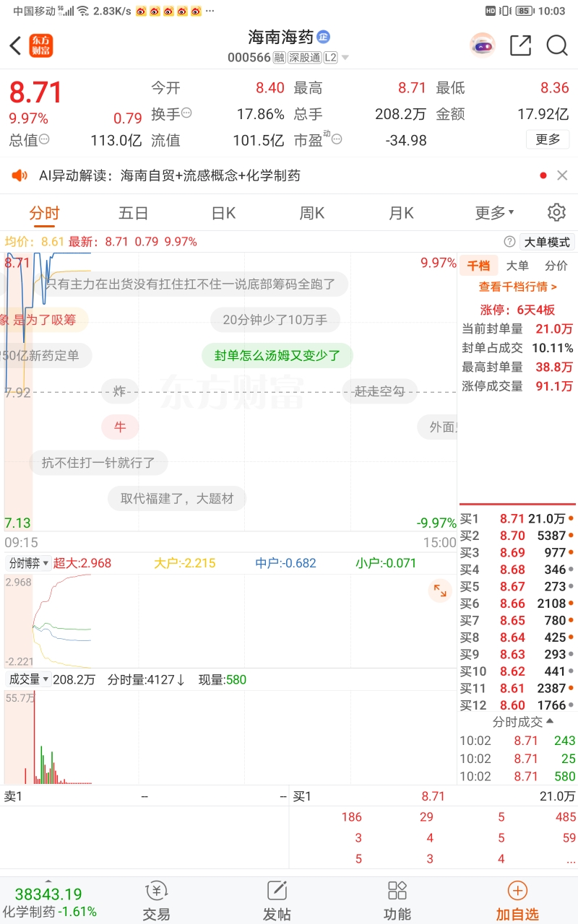
Task: Tap the 20分钟少了10万手 comment bubble
Action: point(275,320)
